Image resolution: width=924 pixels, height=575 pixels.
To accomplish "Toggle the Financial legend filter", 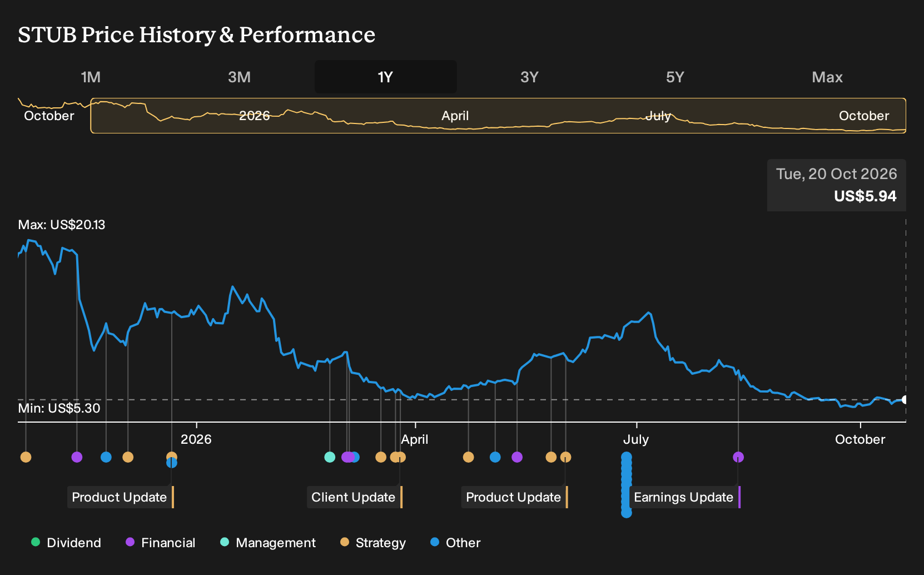I will click(161, 543).
